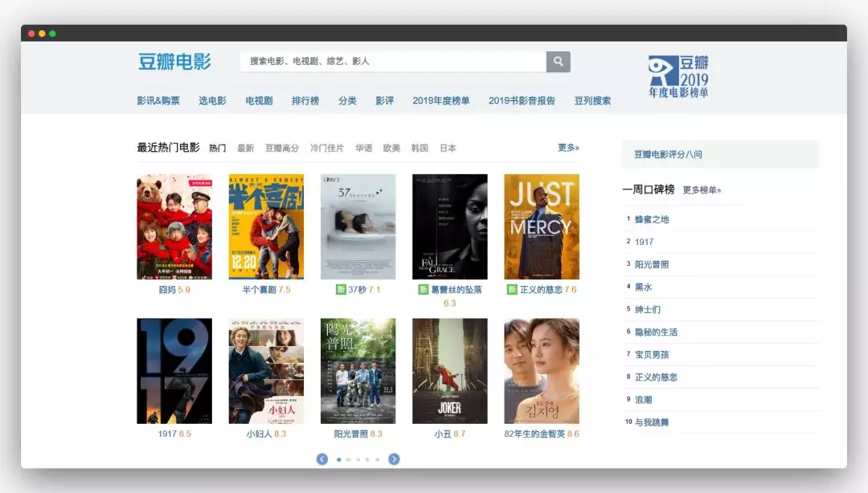The height and width of the screenshot is (493, 868).
Task: Open the 小妇人 movie poster
Action: [266, 371]
